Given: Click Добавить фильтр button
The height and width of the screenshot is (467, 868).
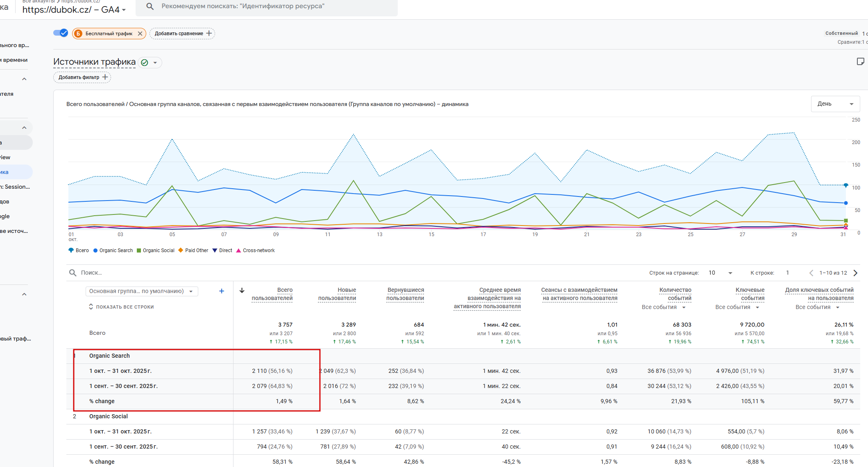Looking at the screenshot, I should [x=82, y=77].
